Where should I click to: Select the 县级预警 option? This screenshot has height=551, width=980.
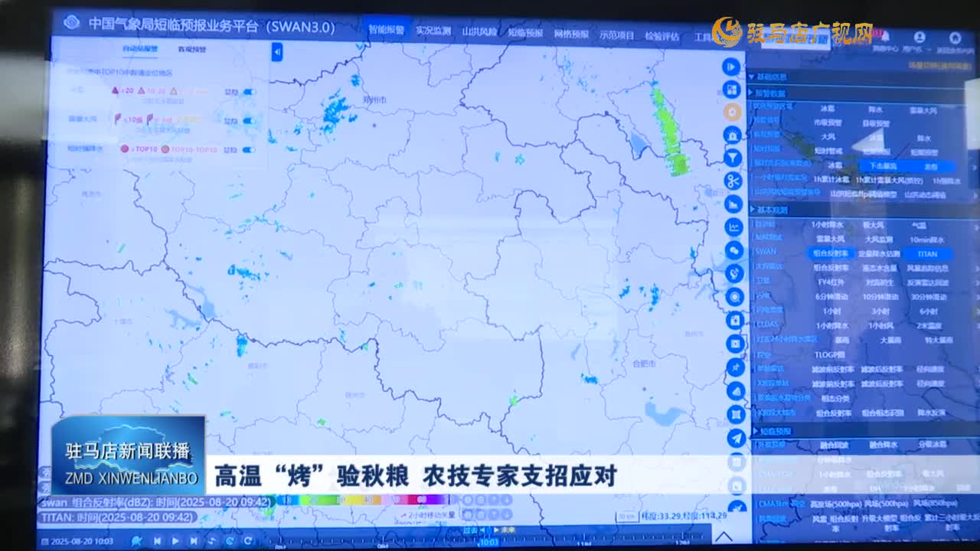876,124
